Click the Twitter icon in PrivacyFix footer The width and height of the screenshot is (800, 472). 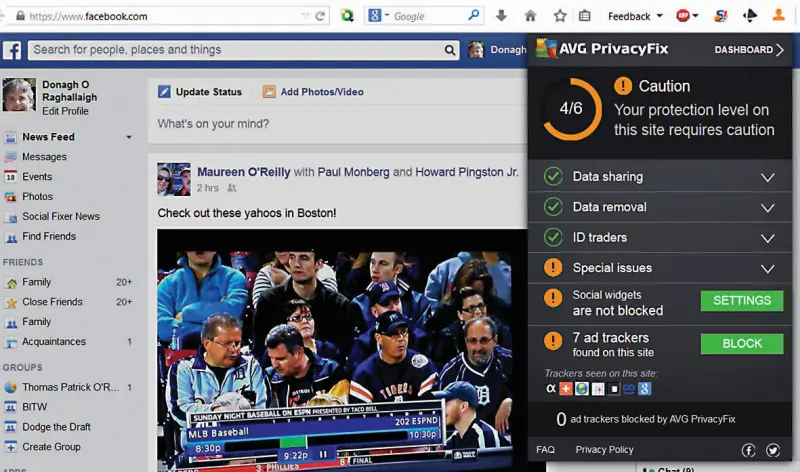(x=773, y=450)
